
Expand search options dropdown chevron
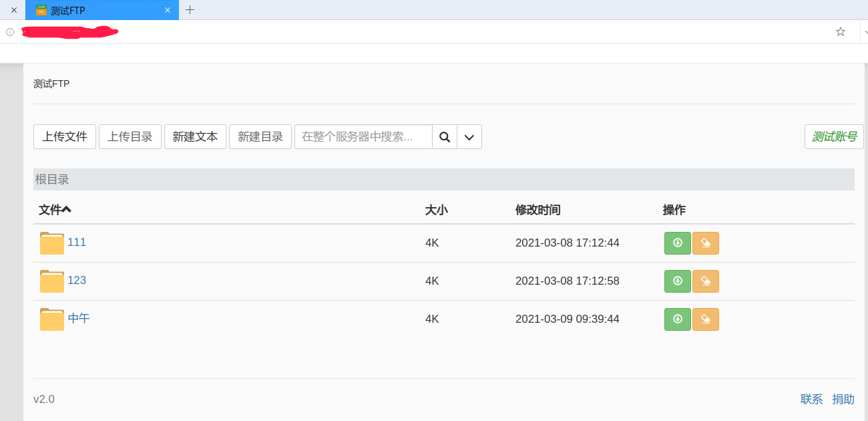[469, 137]
